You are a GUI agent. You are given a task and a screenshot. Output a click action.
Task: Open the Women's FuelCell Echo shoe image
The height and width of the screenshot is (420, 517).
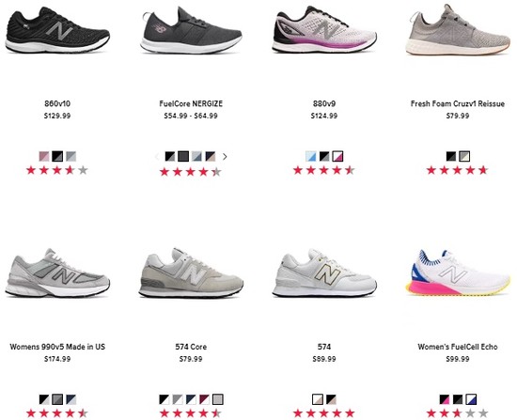(458, 272)
